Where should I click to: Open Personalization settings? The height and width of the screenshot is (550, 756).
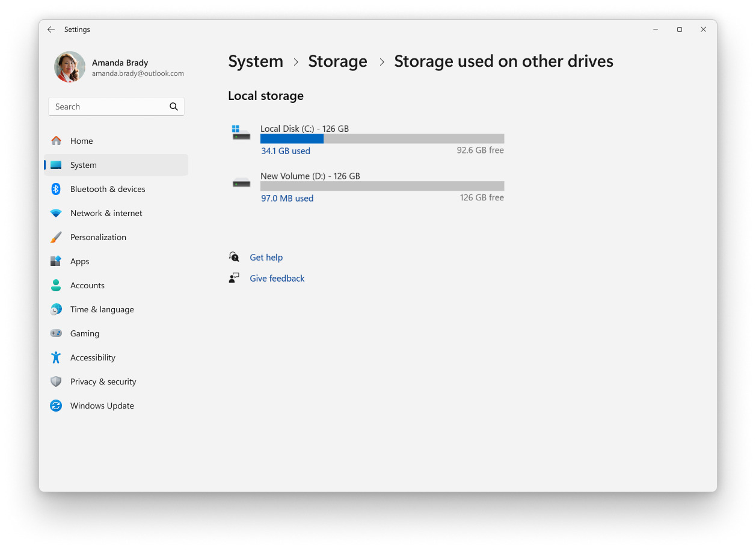click(x=116, y=237)
